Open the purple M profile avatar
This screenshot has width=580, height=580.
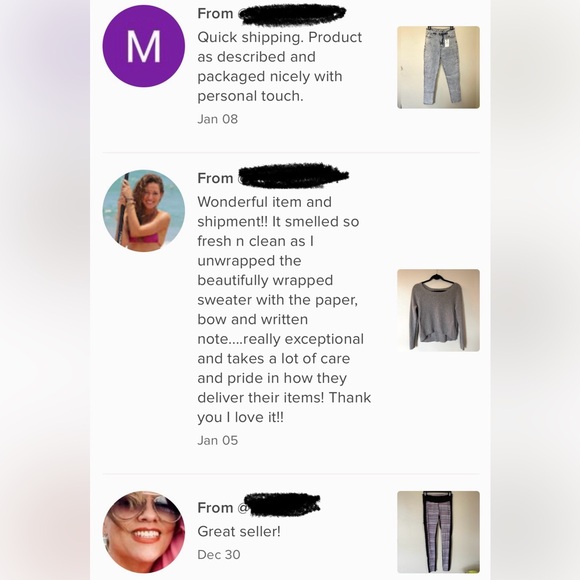click(x=144, y=46)
